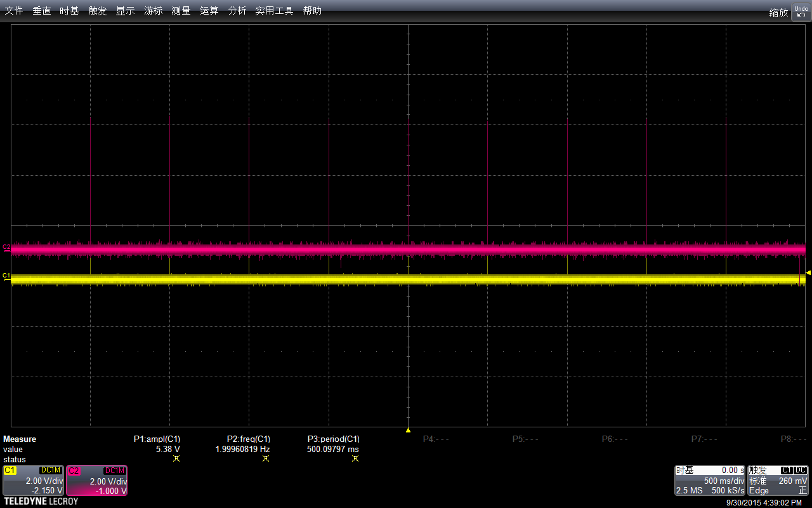Click the 5.38 V amplitude value
Image resolution: width=812 pixels, height=508 pixels.
[x=168, y=449]
